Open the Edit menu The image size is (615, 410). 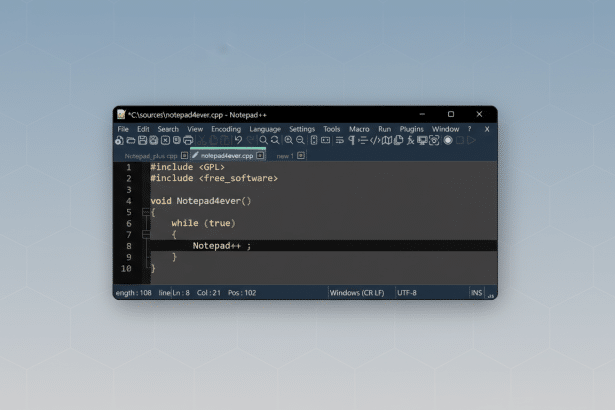pyautogui.click(x=143, y=129)
